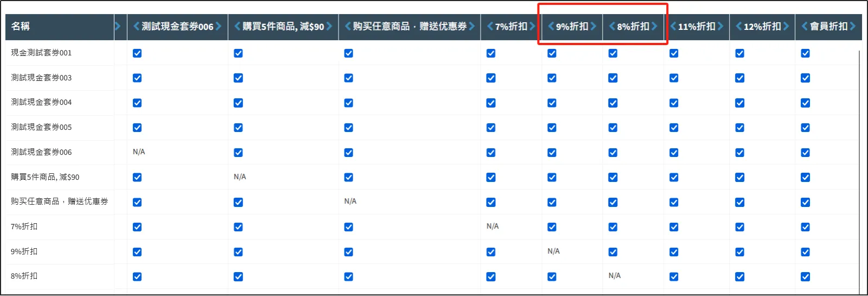This screenshot has width=868, height=296.
Task: Select the 11%折扣 column header label
Action: [x=697, y=26]
